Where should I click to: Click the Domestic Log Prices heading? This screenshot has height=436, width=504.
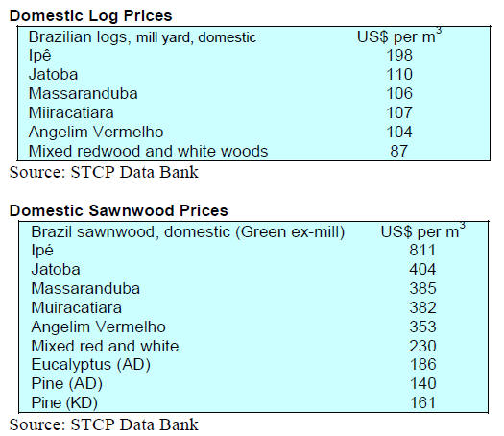(x=90, y=16)
